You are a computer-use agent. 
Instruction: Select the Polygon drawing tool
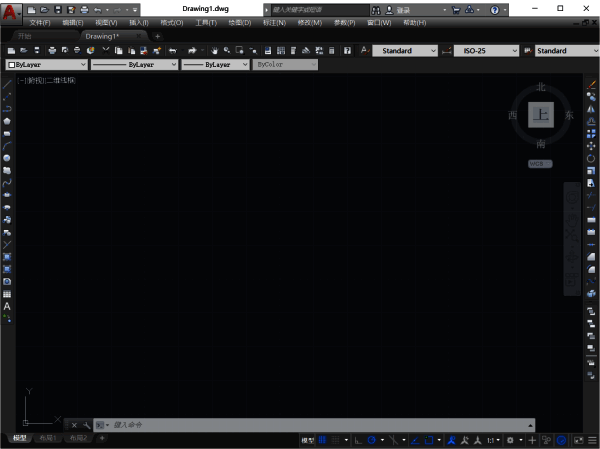click(x=7, y=121)
